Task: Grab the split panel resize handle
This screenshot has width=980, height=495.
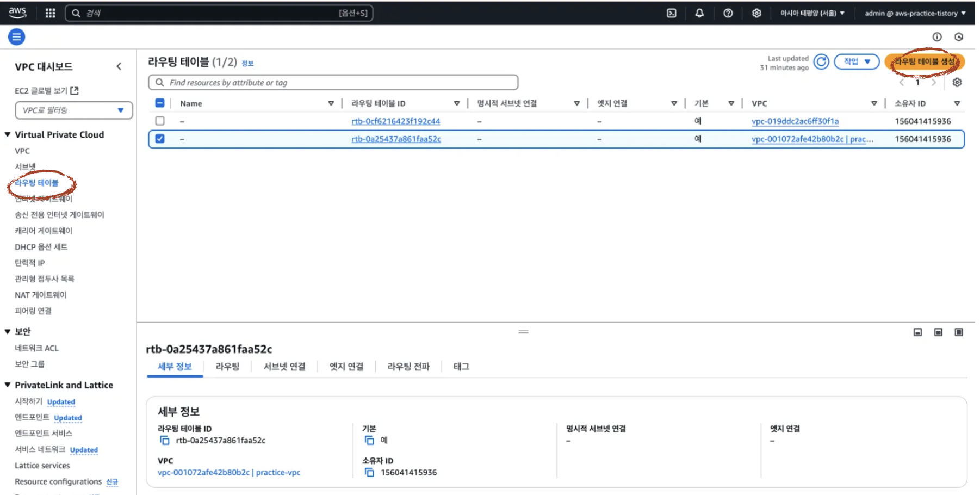Action: (523, 332)
